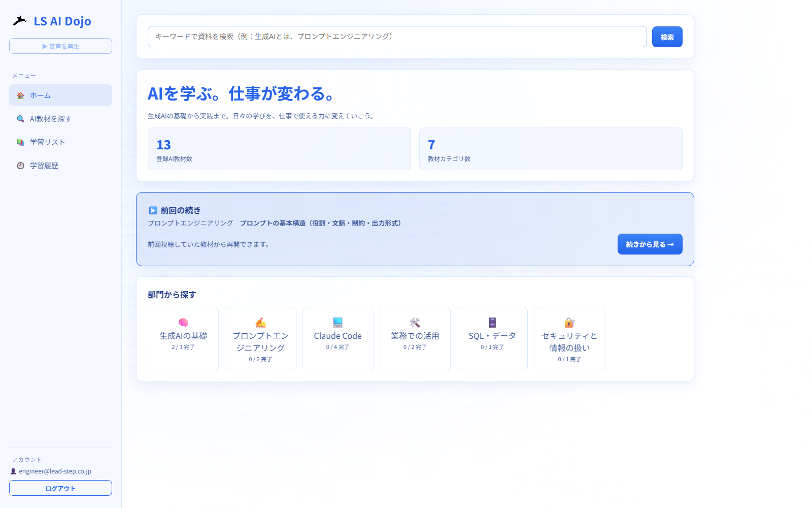Click the books icon beside 学習リスト
The height and width of the screenshot is (508, 812).
pyautogui.click(x=21, y=142)
